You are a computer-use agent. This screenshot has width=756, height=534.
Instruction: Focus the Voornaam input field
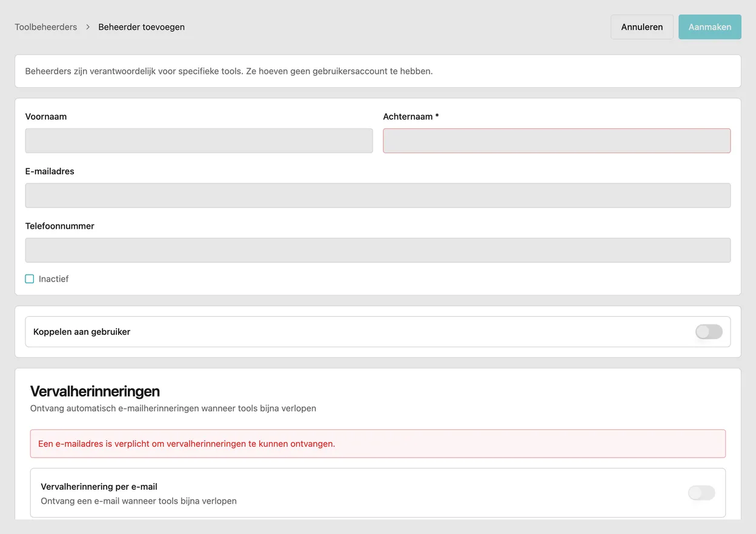[199, 140]
